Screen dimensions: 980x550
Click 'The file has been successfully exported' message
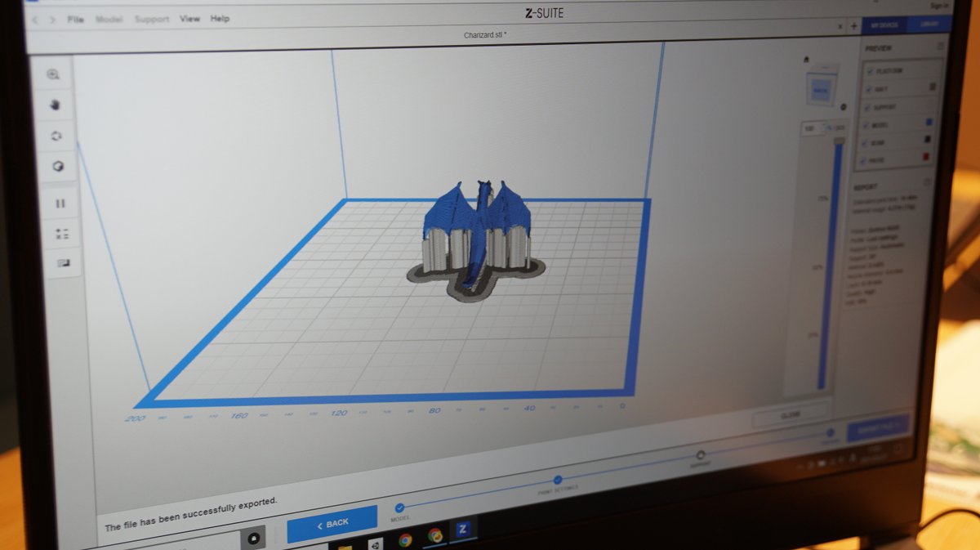tap(191, 513)
